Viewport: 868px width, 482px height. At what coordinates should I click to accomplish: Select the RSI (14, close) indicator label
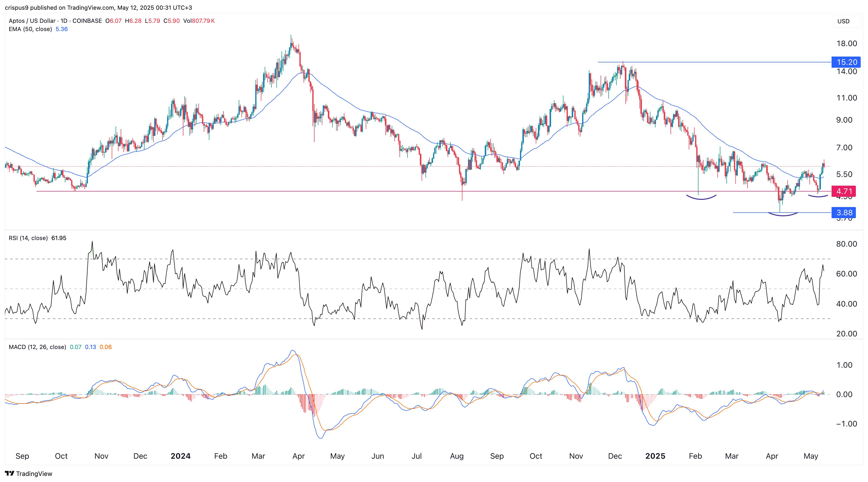click(28, 238)
